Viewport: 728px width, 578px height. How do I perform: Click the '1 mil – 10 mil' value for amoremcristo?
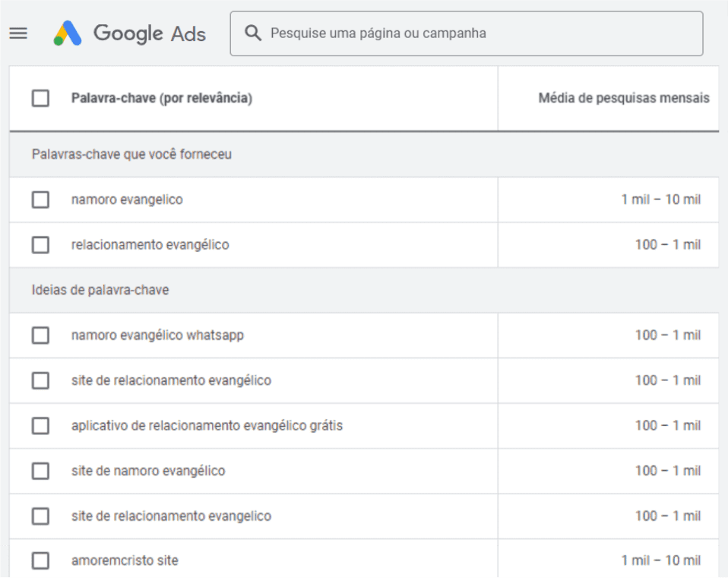[660, 561]
